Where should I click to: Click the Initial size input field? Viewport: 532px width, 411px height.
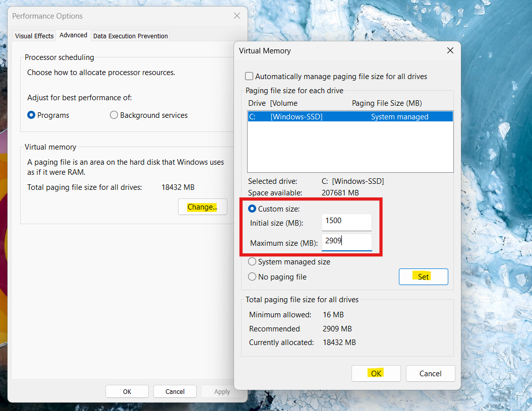click(346, 222)
